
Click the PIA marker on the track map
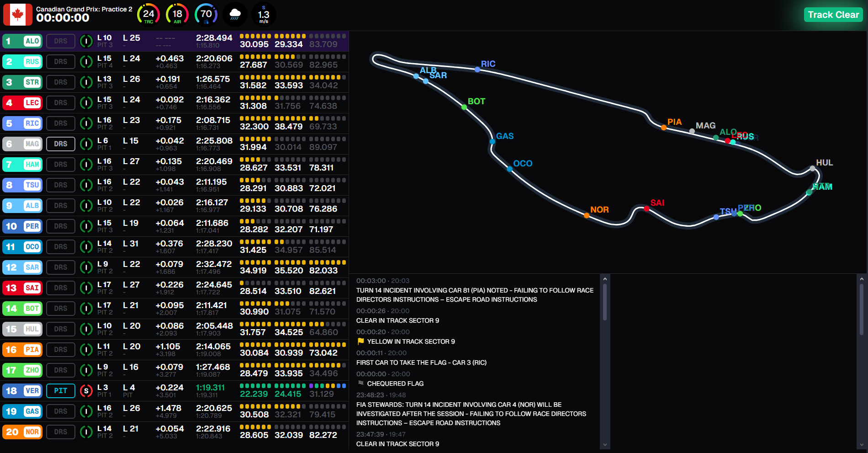664,128
